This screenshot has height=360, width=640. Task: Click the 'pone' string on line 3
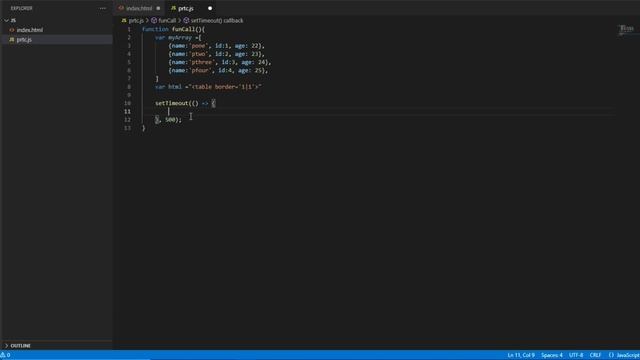click(x=198, y=46)
